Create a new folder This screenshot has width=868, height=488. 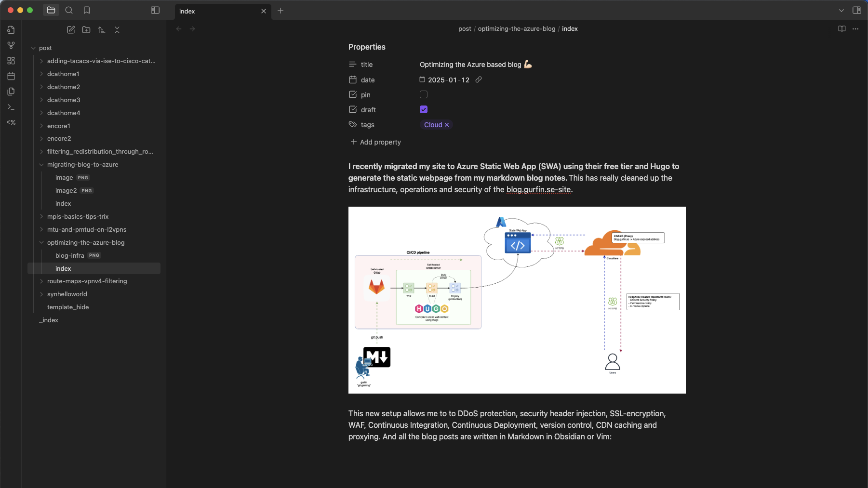[x=86, y=30]
